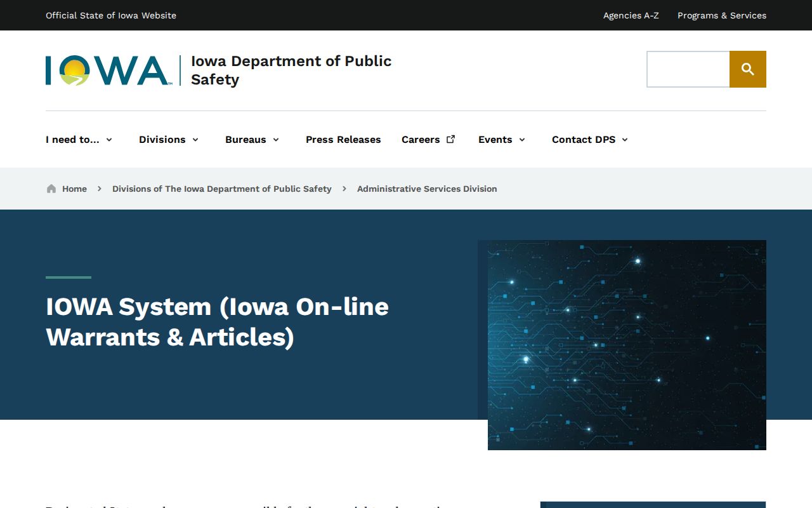
Task: Open the Bureaus dropdown menu
Action: coord(252,140)
